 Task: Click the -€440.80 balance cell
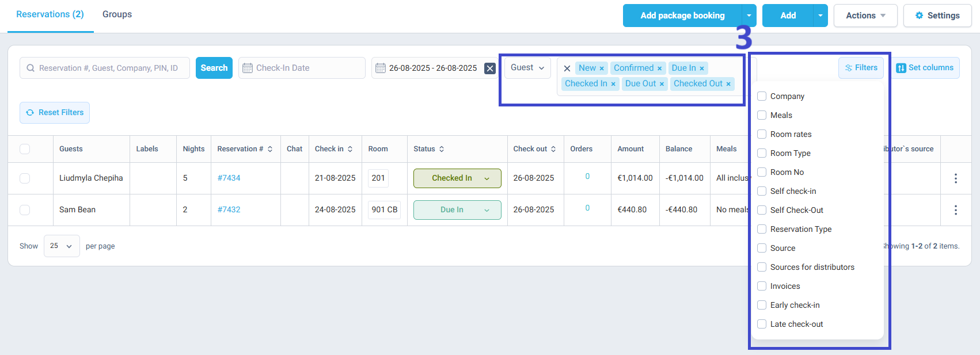pos(681,210)
